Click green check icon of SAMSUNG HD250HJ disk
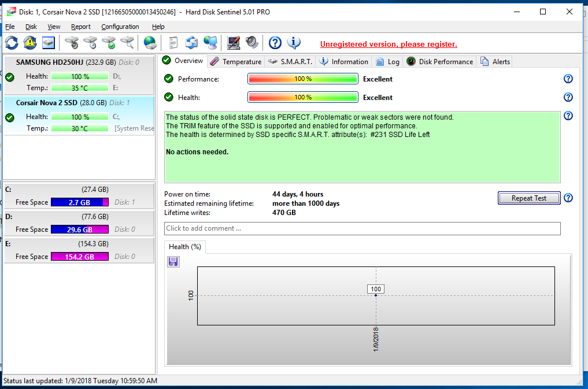Screen dimensions: 588x389 (x=10, y=77)
